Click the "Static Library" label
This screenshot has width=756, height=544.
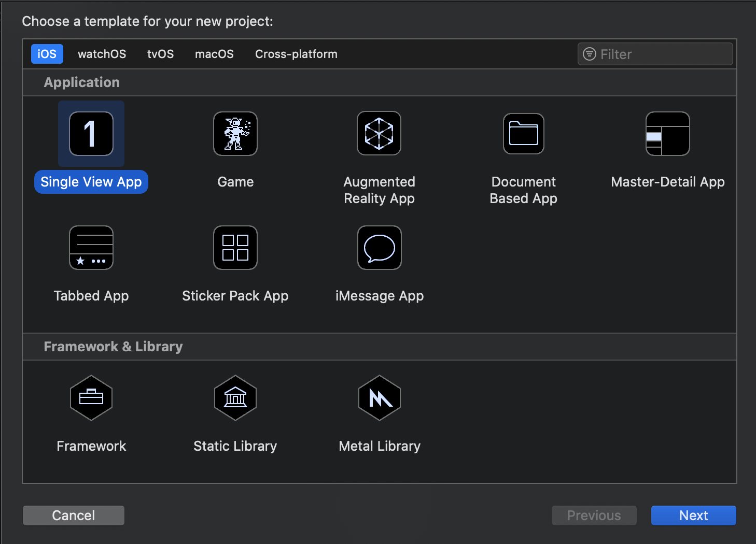click(235, 446)
